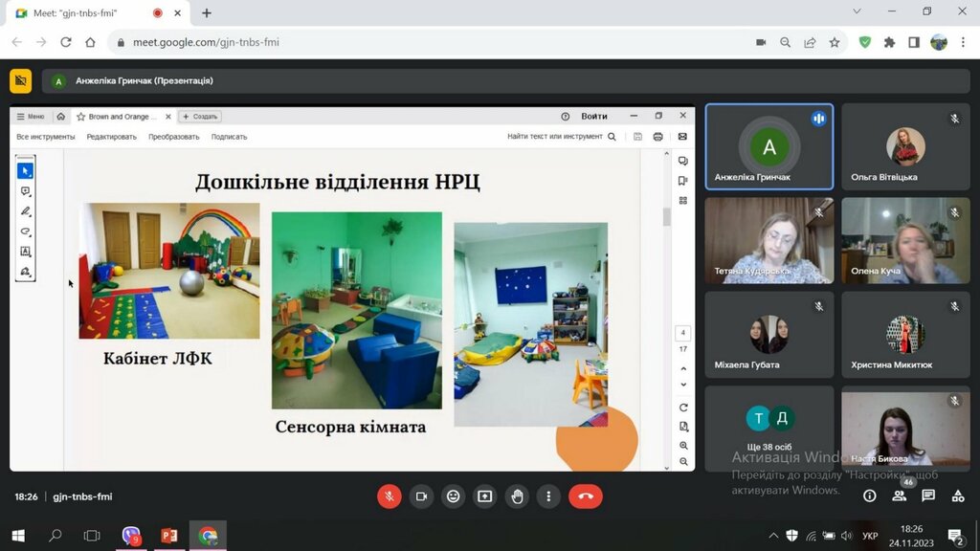Open PowerPoint from the Windows taskbar
The height and width of the screenshot is (551, 980).
[169, 536]
